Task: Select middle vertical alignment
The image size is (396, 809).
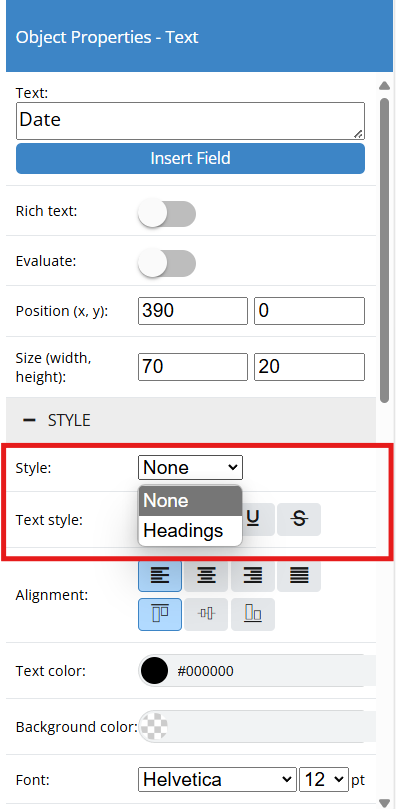Action: point(206,614)
